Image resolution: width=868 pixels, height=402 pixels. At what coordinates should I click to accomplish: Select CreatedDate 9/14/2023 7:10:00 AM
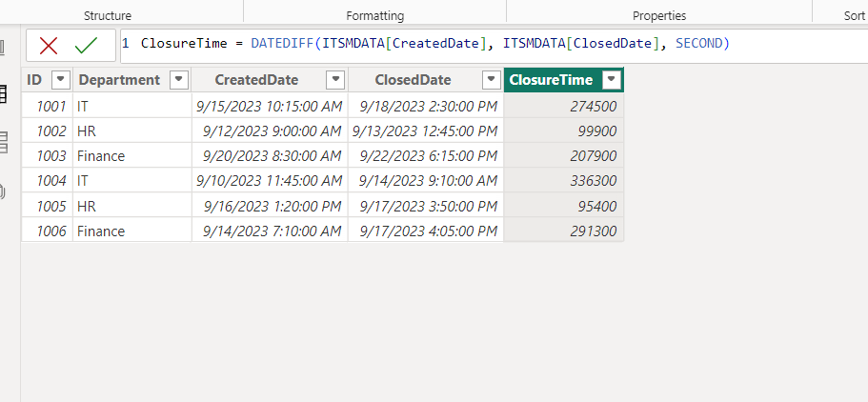(270, 231)
